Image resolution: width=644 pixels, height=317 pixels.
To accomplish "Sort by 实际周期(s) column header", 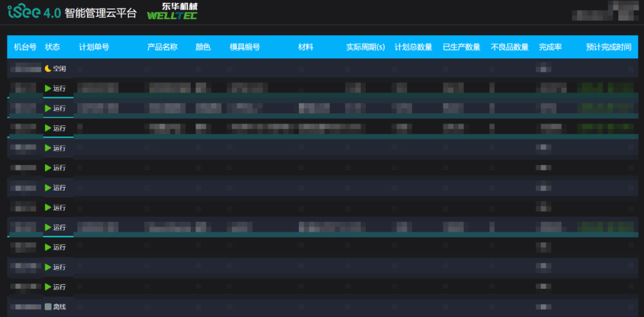I will 365,47.
